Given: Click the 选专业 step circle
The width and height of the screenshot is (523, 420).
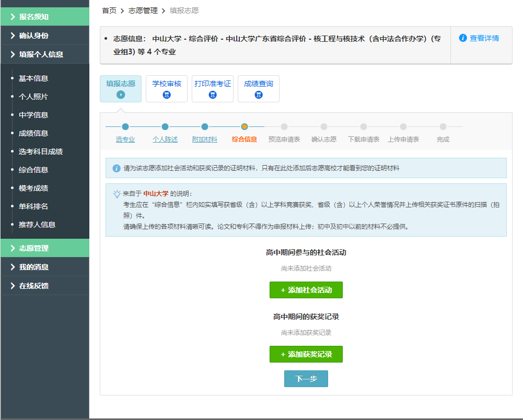Looking at the screenshot, I should click(x=125, y=127).
